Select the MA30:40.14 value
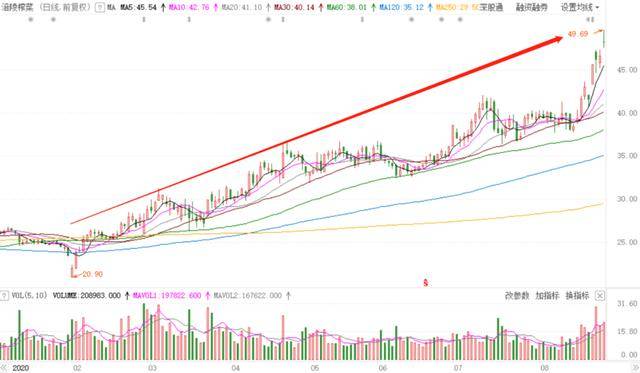This screenshot has width=640, height=373. click(294, 7)
